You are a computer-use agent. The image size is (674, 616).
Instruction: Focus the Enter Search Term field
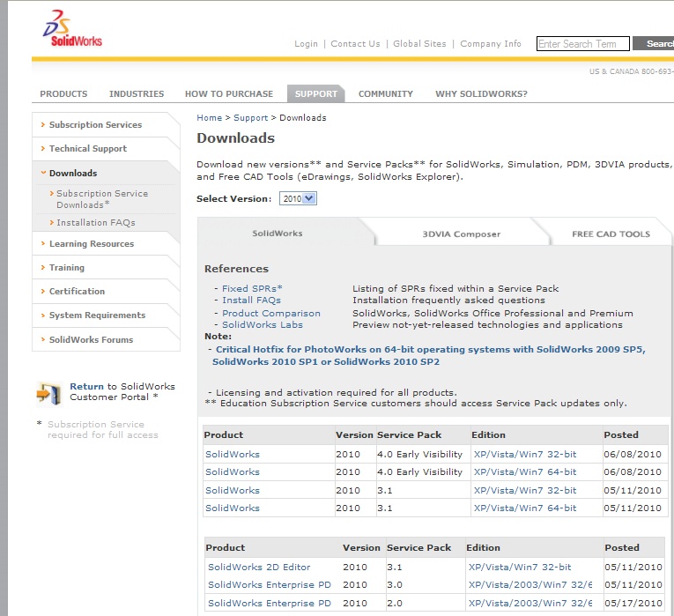click(583, 44)
